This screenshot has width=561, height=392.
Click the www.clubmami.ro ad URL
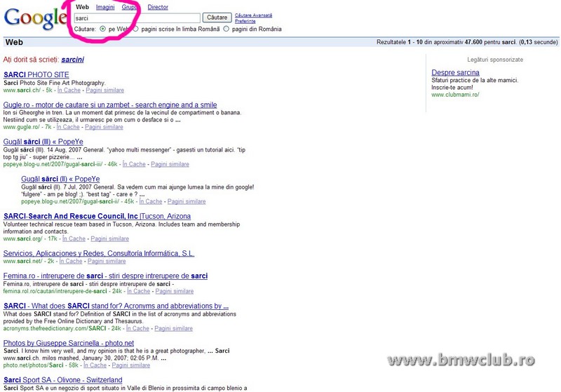[x=455, y=95]
